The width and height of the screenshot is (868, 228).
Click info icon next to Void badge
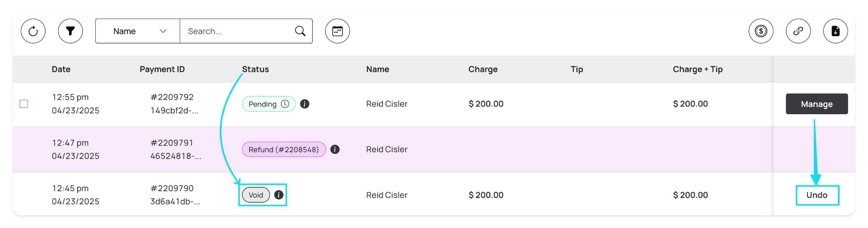(278, 195)
